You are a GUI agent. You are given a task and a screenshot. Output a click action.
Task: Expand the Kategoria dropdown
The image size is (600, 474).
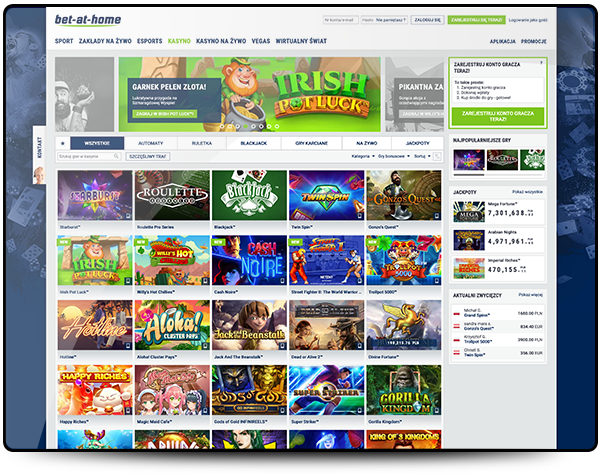tap(363, 156)
